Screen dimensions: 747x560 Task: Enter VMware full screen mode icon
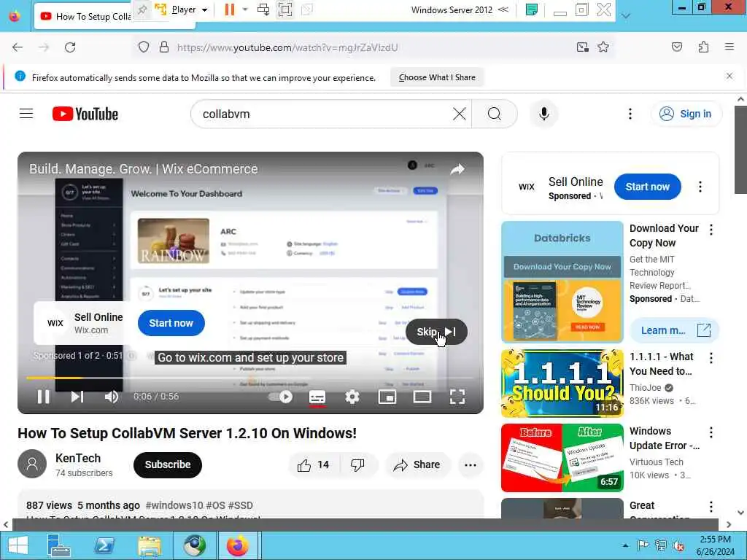tap(285, 9)
